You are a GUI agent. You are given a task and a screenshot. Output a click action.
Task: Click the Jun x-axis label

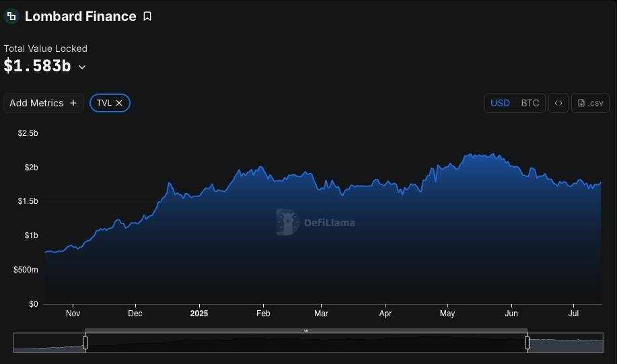pos(511,314)
